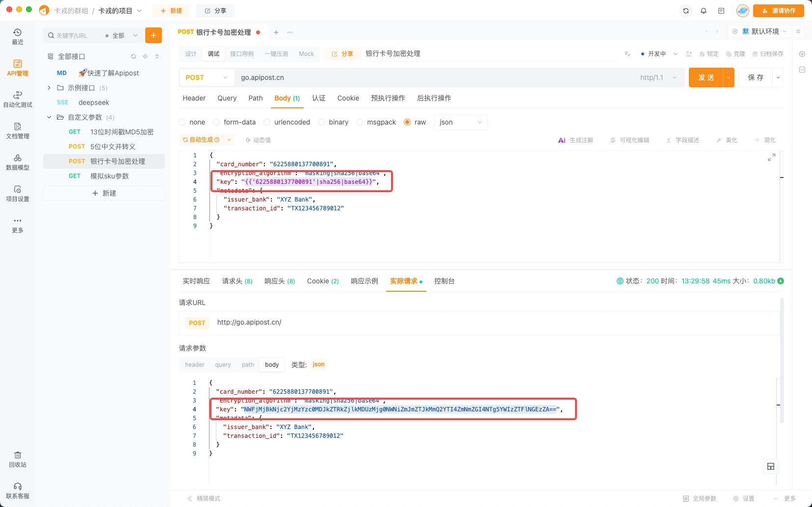
Task: Collapse the 自定义参数 folder
Action: (x=49, y=117)
